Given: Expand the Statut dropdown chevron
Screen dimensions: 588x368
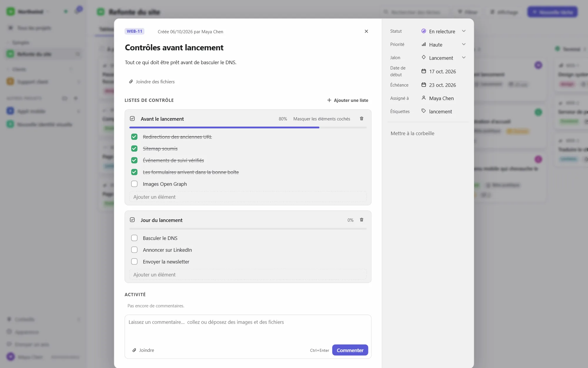Looking at the screenshot, I should 464,31.
